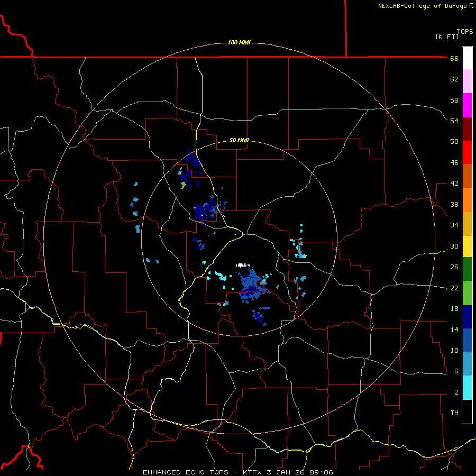Click the 30 scale value
This screenshot has width=476, height=476.
[454, 246]
